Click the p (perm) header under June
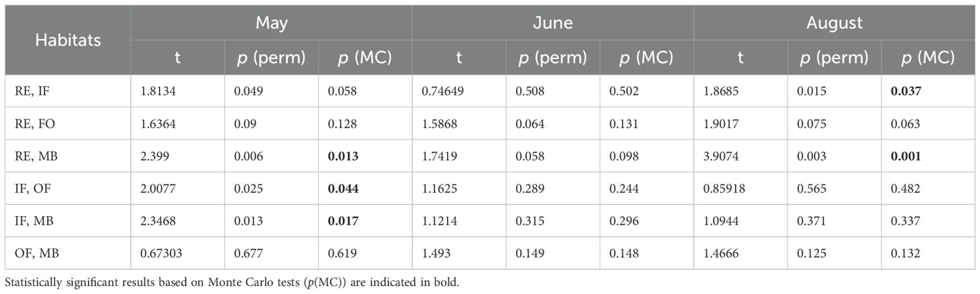 552,58
